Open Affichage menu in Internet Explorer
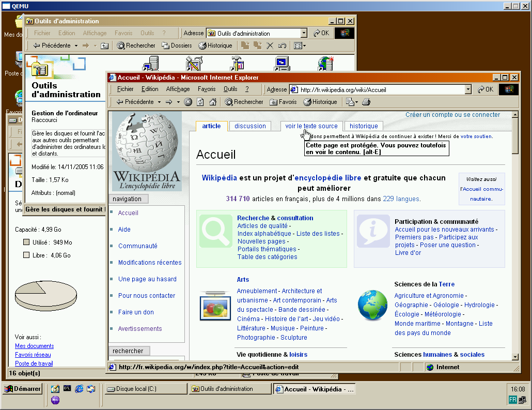The width and height of the screenshot is (532, 410). tap(178, 89)
